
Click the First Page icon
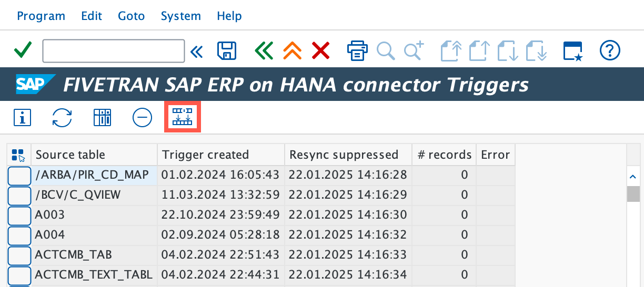[451, 51]
